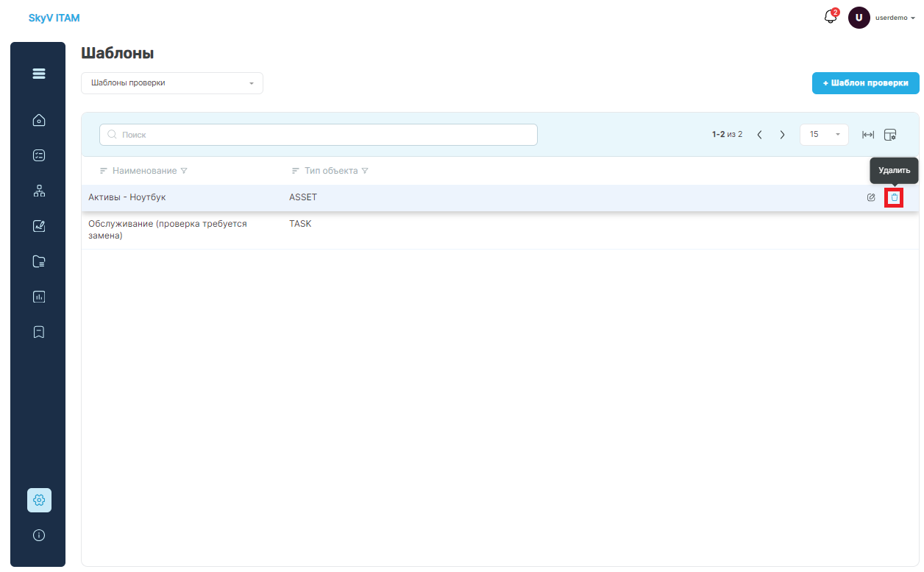Open the checklist tasks sidebar icon
Viewport: 924px width, 572px height.
click(x=39, y=155)
